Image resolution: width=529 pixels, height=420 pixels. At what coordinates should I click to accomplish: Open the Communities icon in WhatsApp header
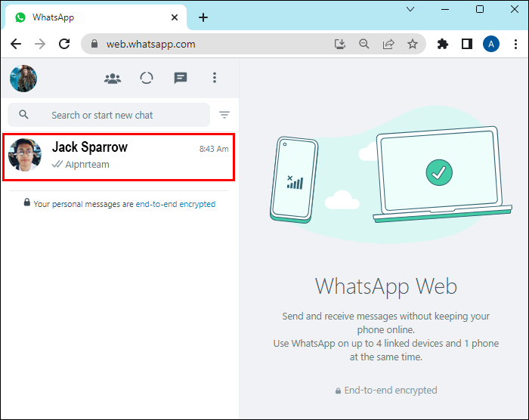pyautogui.click(x=113, y=79)
